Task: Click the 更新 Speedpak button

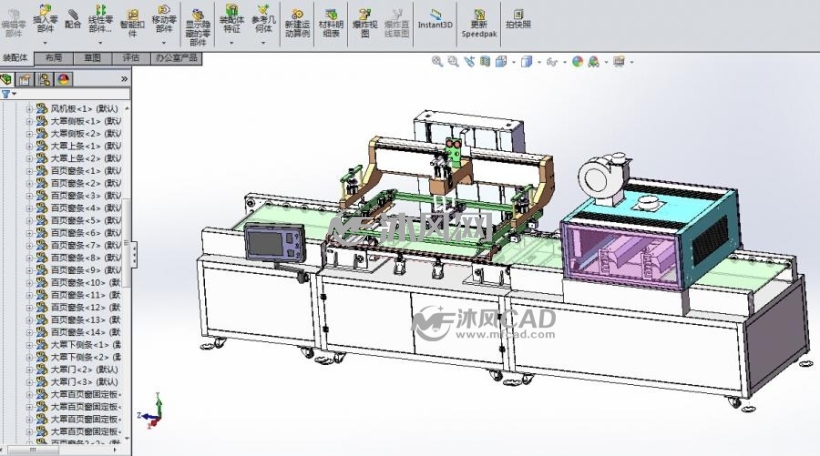Action: [479, 23]
